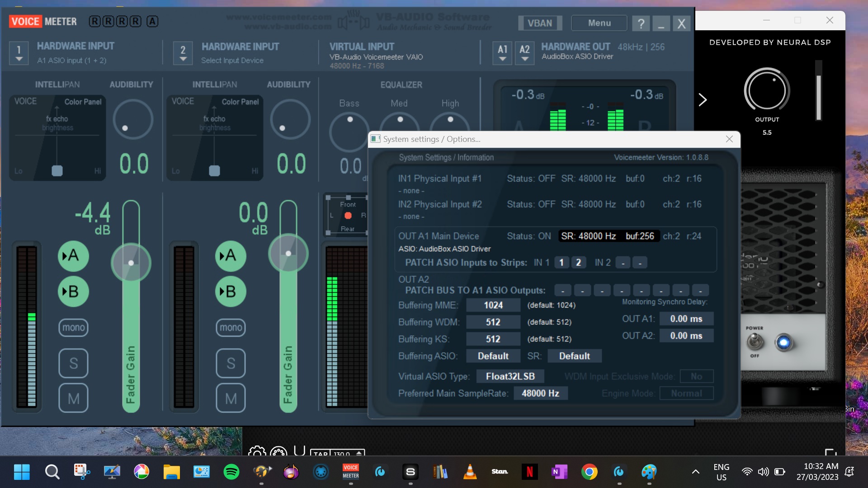868x488 pixels.
Task: Solo hardware input strip 1
Action: (x=73, y=363)
